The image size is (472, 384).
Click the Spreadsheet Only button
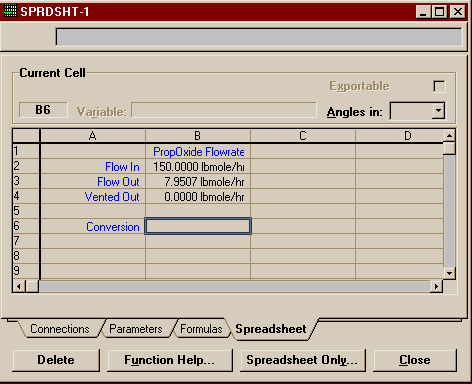point(302,360)
